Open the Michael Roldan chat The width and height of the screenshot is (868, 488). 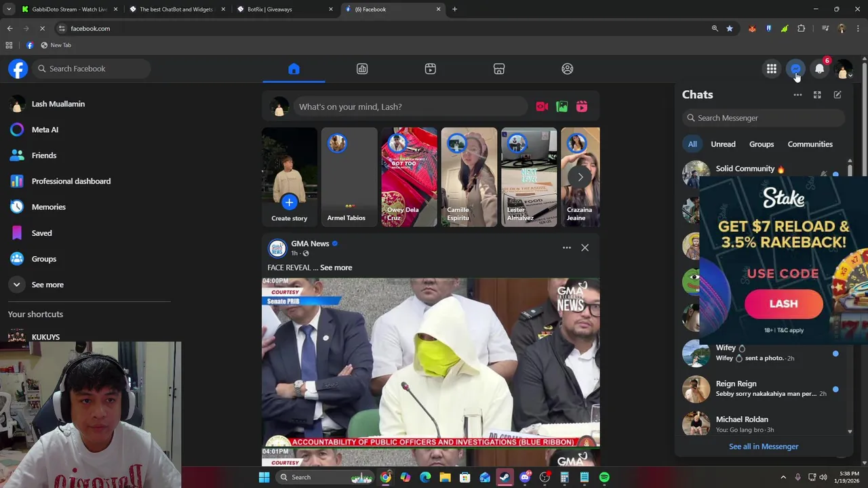(762, 424)
